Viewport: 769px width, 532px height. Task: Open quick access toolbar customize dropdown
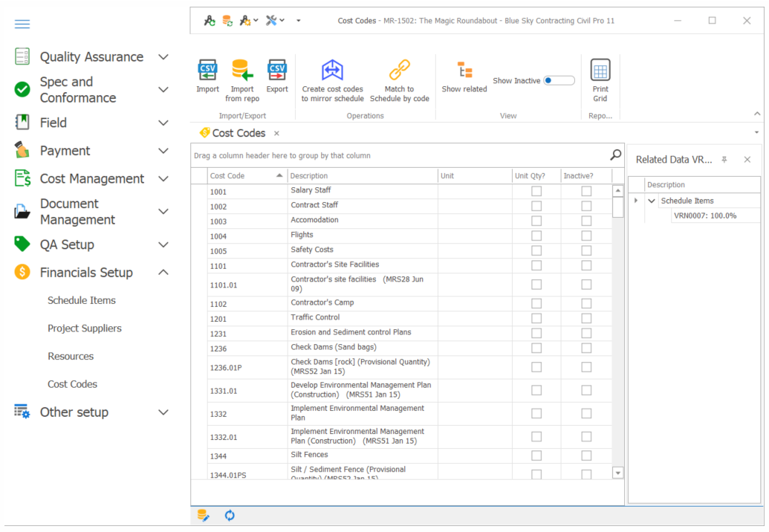(298, 21)
